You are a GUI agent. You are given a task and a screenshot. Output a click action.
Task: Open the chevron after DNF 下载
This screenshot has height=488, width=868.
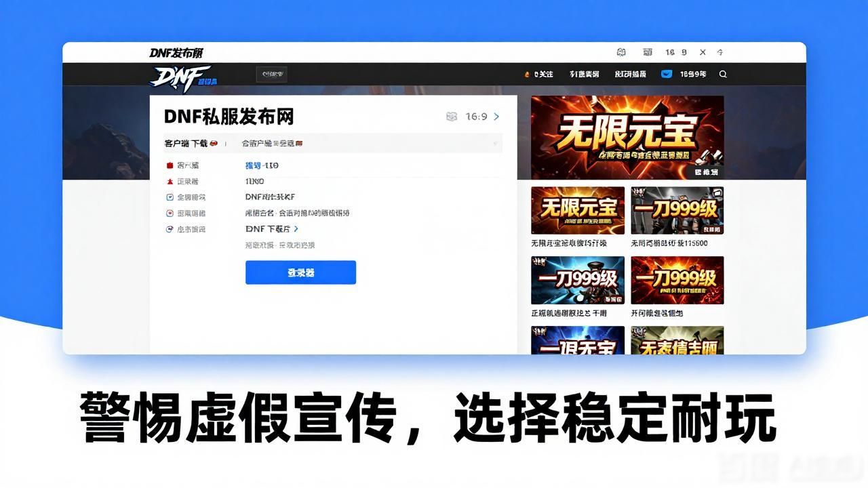(296, 229)
